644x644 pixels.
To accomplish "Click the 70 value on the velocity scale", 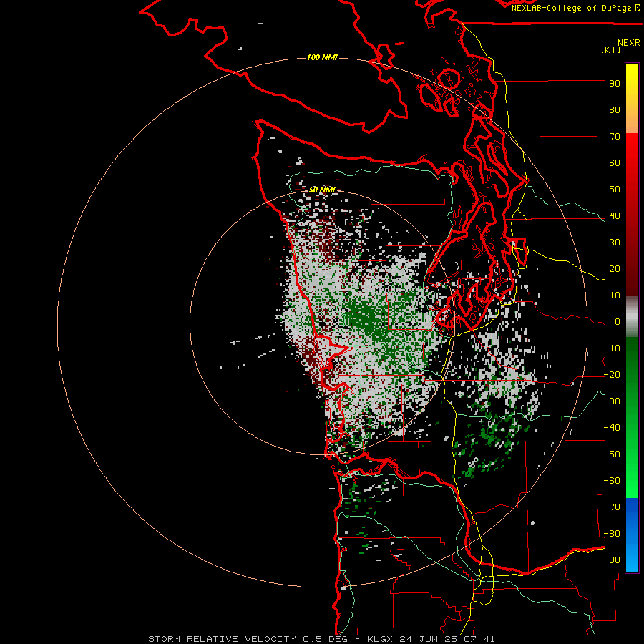I will click(615, 137).
